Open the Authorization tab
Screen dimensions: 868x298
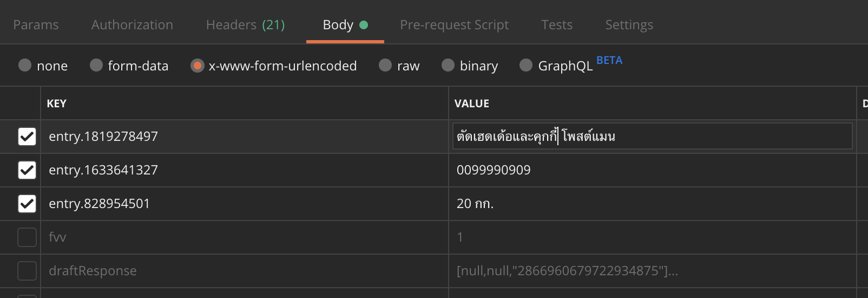click(132, 25)
